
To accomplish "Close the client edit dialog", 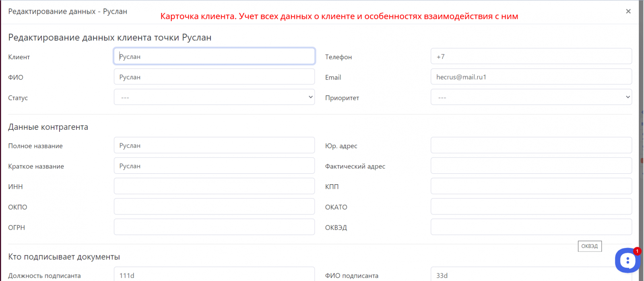I will click(628, 11).
